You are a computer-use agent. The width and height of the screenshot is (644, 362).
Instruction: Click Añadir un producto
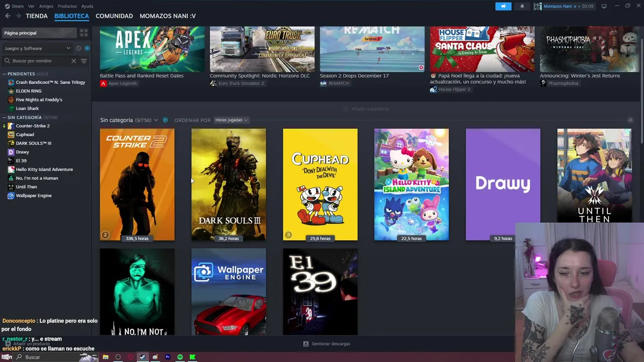(x=28, y=344)
